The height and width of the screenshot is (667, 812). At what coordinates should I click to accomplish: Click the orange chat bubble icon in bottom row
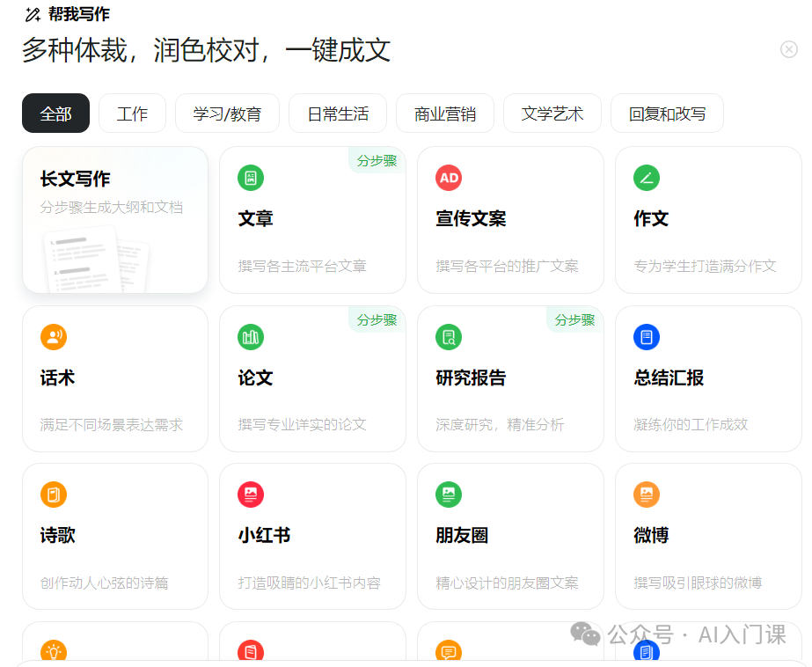[x=449, y=651]
